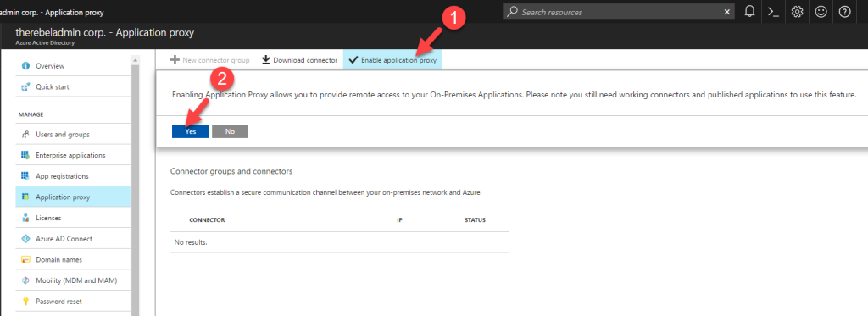
Task: Click the Password reset key icon
Action: 25,302
